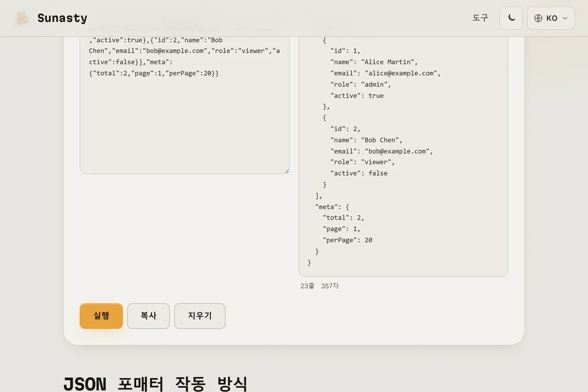Click the globe icon in the language selector
This screenshot has width=588, height=392.
click(x=538, y=18)
